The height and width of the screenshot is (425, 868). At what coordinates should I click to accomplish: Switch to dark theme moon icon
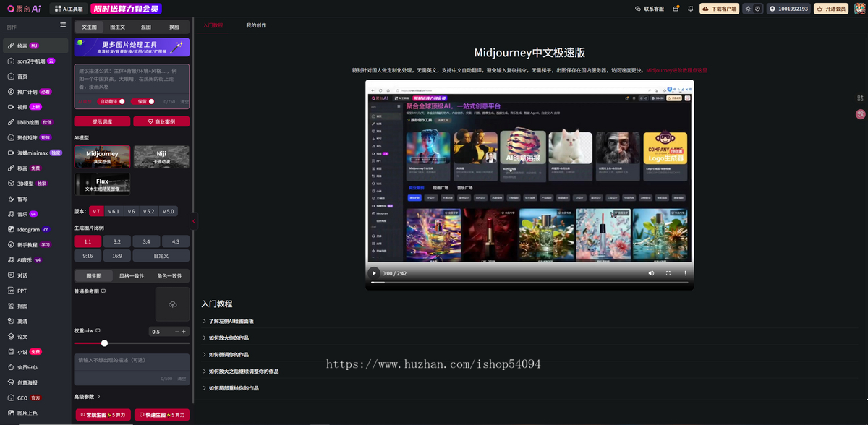click(757, 9)
